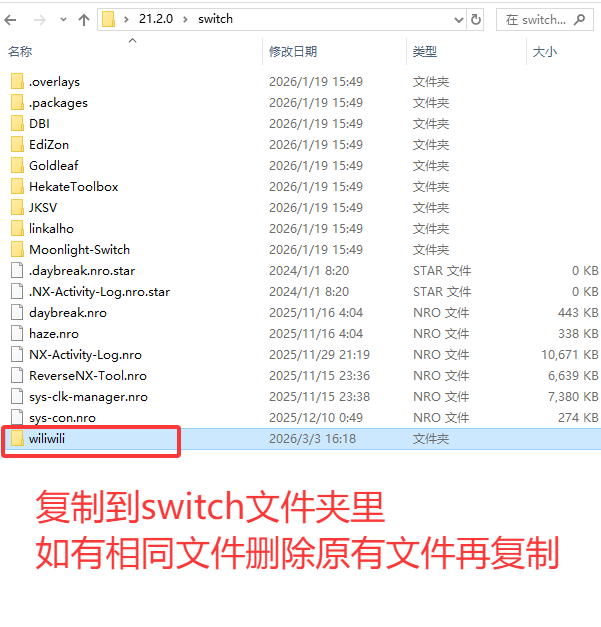Screen dimensions: 601x627
Task: Click the switch breadcrumb segment
Action: click(x=215, y=19)
